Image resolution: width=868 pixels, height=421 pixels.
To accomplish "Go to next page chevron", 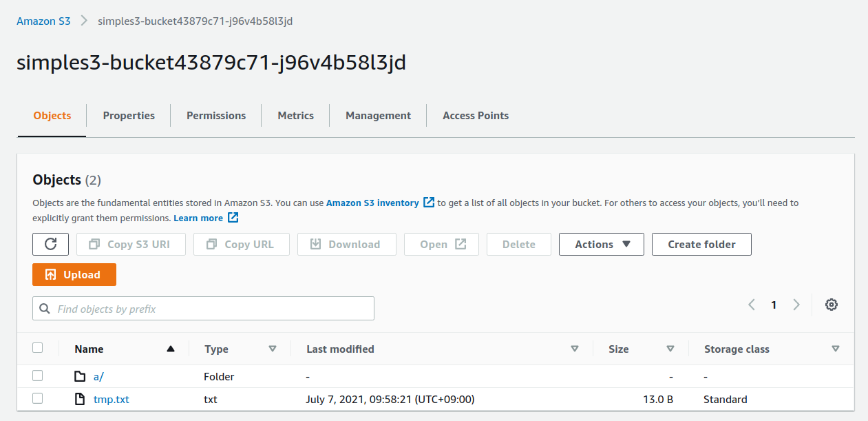I will (796, 305).
